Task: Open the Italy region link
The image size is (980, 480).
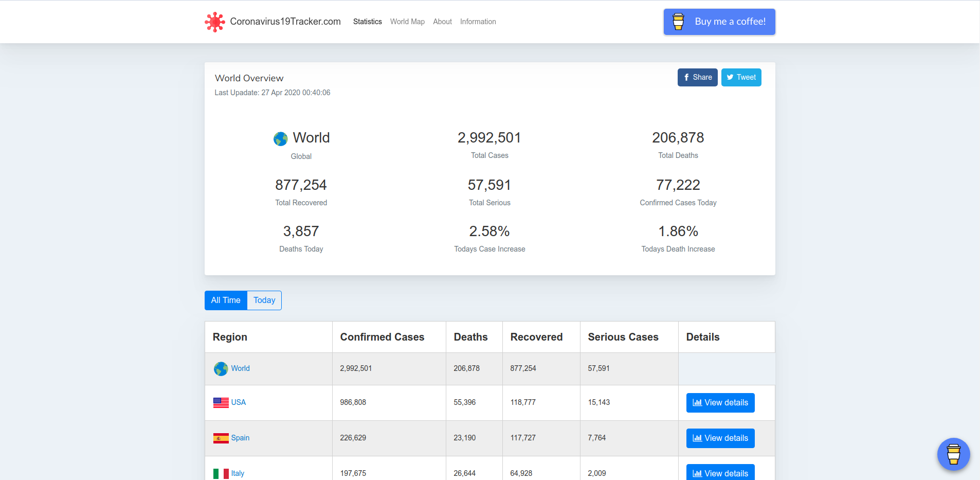Action: (238, 473)
